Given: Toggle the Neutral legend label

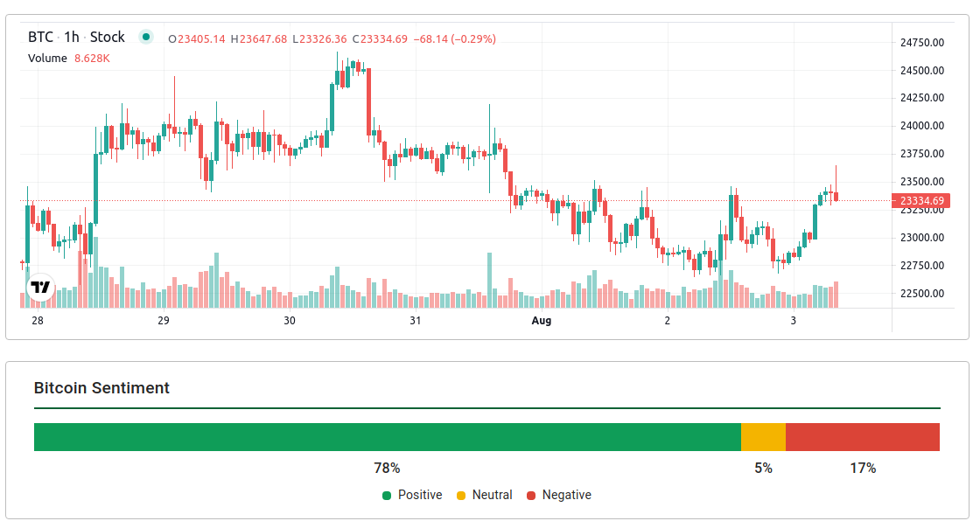Looking at the screenshot, I should [492, 495].
